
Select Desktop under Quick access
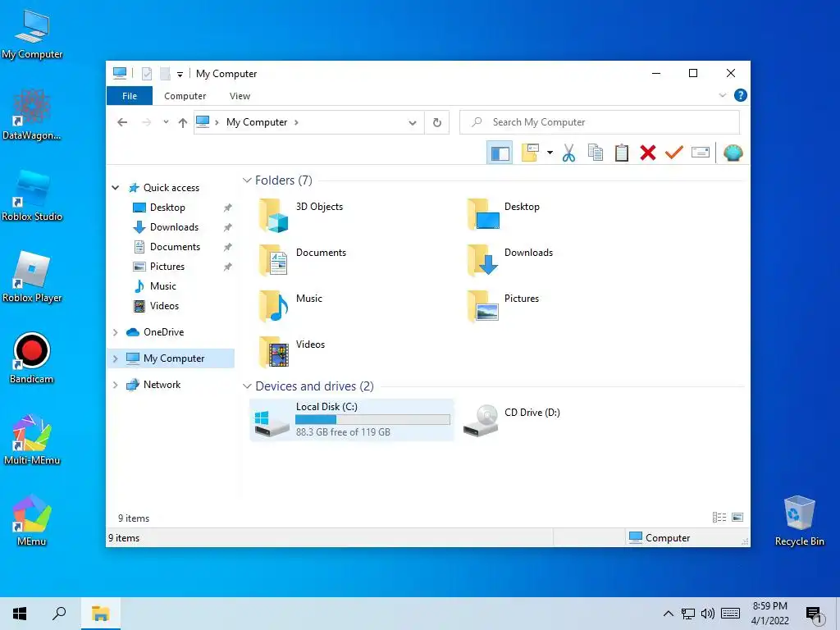pos(167,208)
